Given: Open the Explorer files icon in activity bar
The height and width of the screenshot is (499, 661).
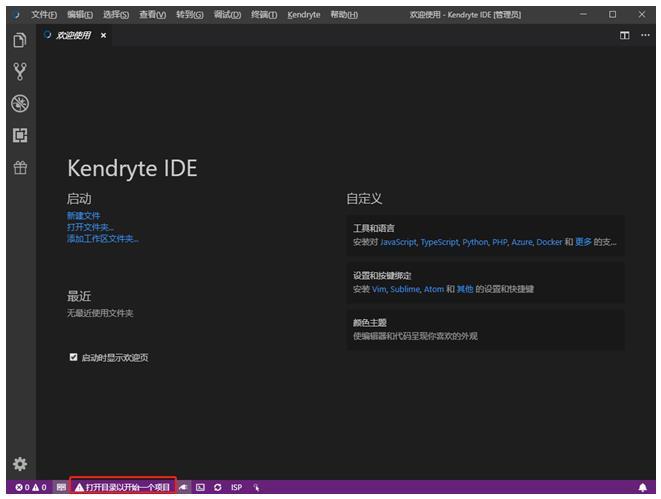Looking at the screenshot, I should [x=20, y=40].
